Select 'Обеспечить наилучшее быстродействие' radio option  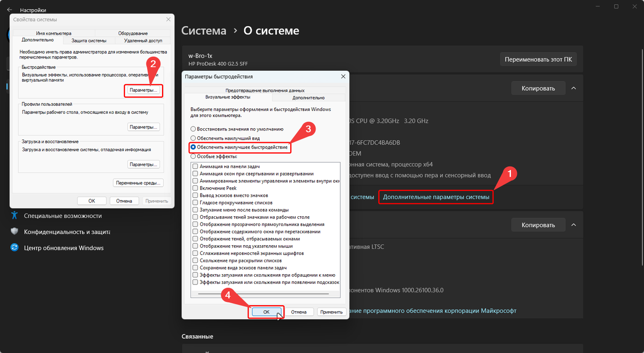tap(193, 147)
